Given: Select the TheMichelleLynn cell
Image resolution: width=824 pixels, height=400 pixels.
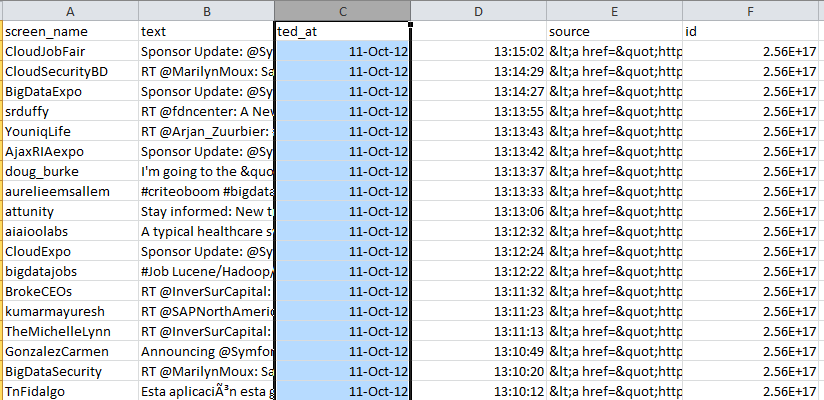Looking at the screenshot, I should tap(69, 331).
